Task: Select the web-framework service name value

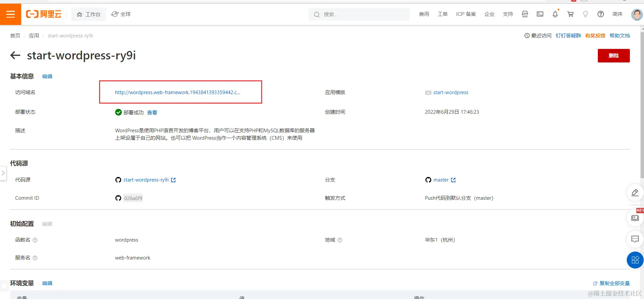Action: [x=133, y=258]
